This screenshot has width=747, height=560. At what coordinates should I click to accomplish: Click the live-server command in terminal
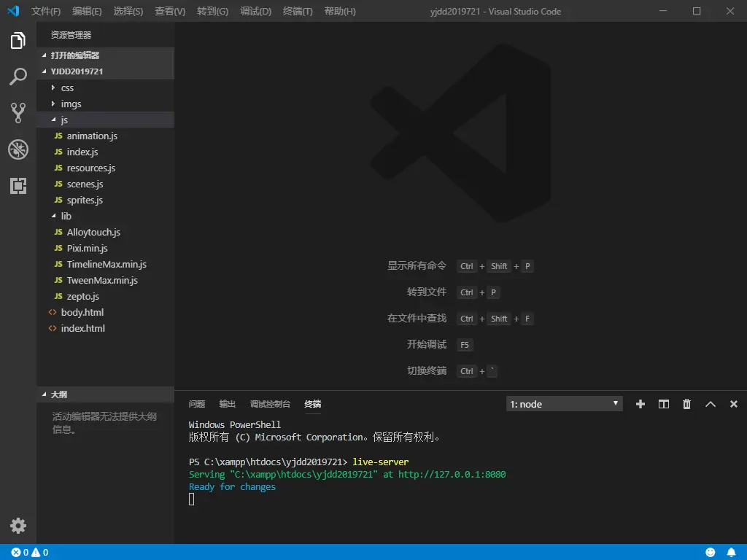[x=380, y=462]
